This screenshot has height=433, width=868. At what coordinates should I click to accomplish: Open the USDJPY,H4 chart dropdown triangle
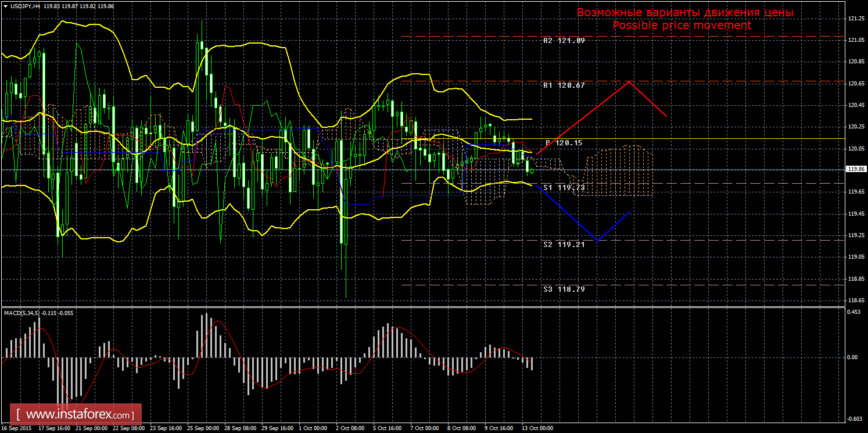(x=5, y=5)
